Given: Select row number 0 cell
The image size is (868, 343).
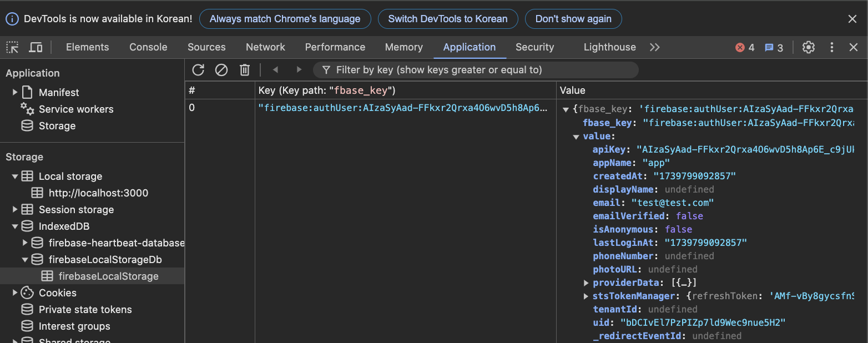Looking at the screenshot, I should click(220, 108).
